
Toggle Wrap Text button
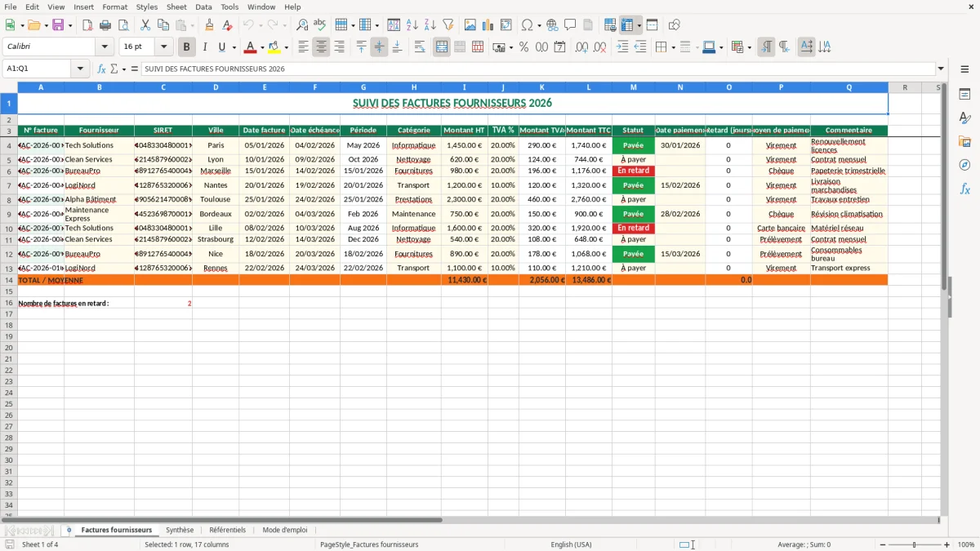click(420, 47)
